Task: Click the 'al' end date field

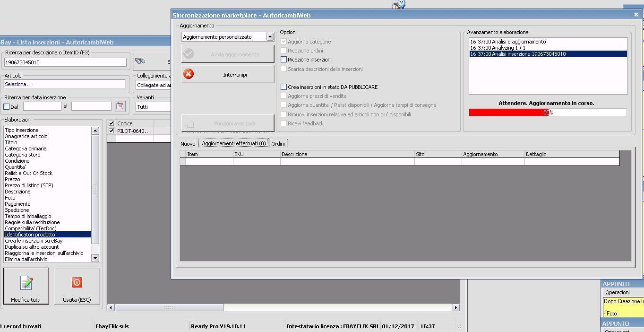Action: point(91,106)
